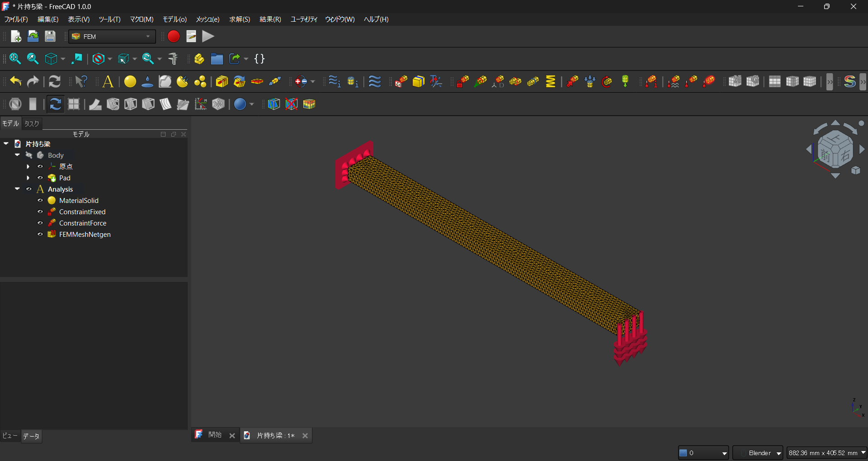Click the beam cross-section icon
Image resolution: width=868 pixels, height=461 pixels.
click(222, 81)
